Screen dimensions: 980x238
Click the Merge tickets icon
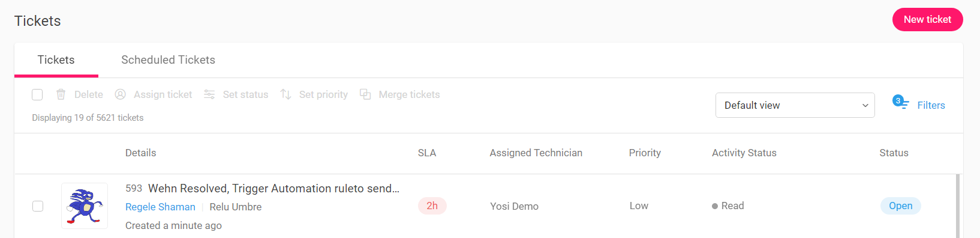[x=365, y=94]
